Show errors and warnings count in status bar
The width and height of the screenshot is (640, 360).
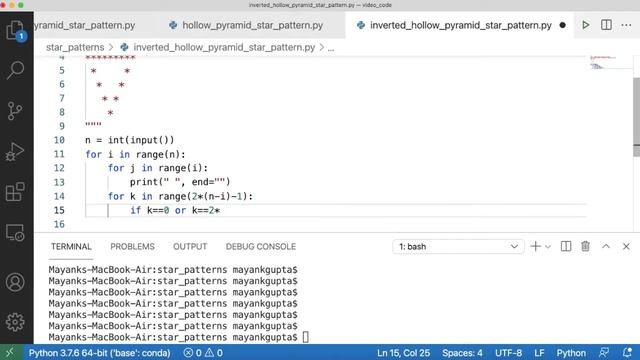pos(203,353)
